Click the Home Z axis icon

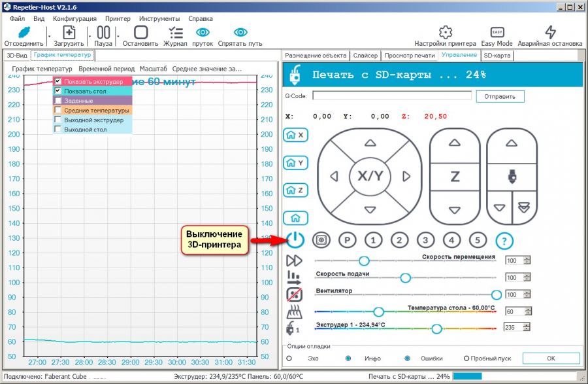click(295, 190)
